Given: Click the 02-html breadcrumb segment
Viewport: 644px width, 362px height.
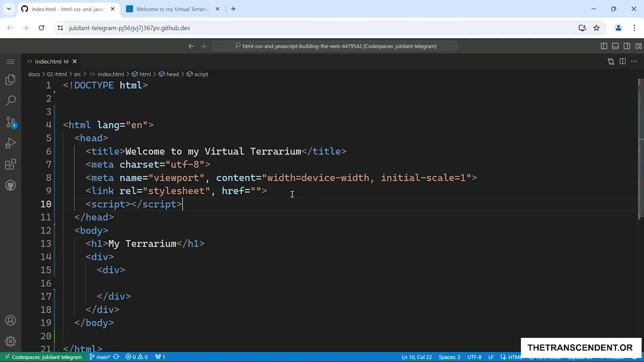Looking at the screenshot, I should point(57,74).
